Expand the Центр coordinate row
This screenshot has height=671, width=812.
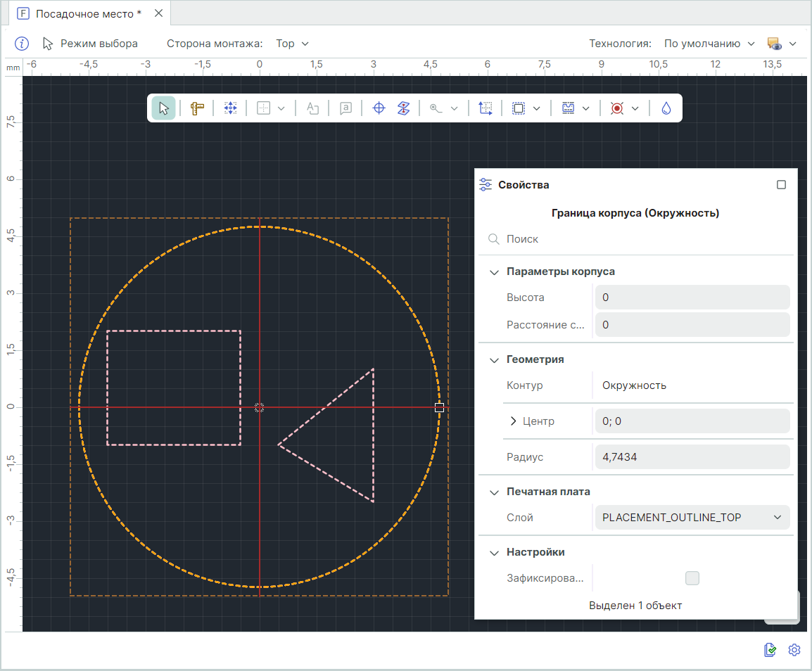pos(513,421)
